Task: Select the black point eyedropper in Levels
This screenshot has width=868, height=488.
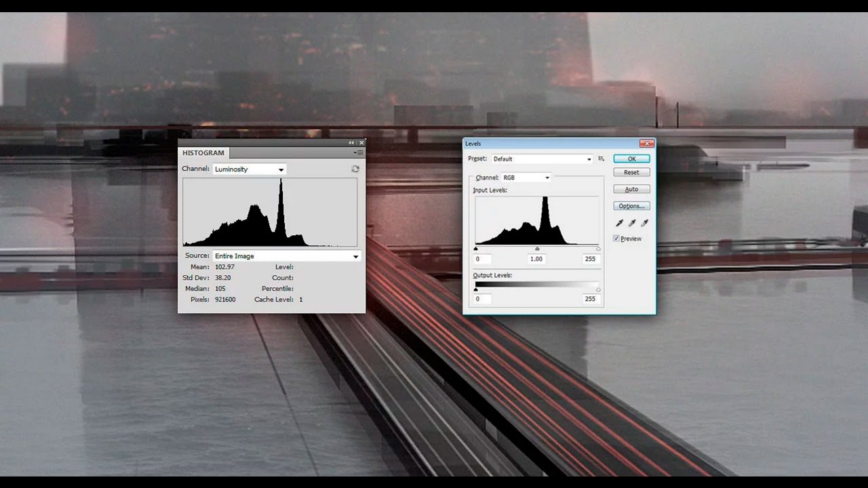Action: click(619, 223)
